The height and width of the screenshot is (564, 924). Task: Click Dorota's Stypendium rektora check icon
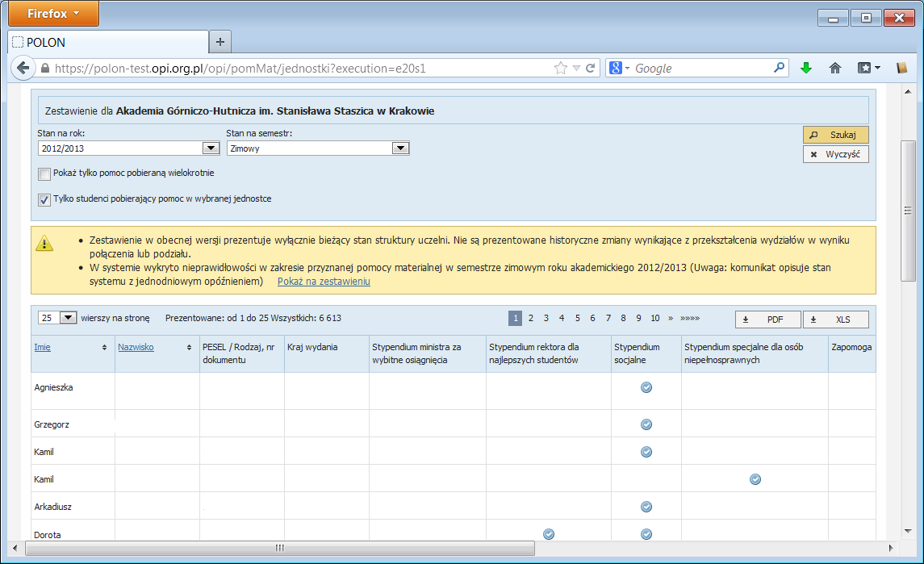[549, 534]
